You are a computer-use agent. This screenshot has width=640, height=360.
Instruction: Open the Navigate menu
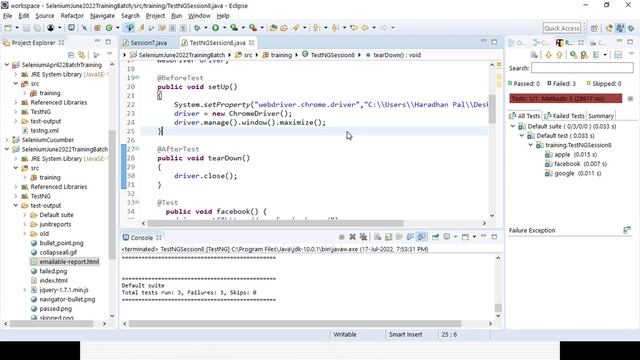102,16
